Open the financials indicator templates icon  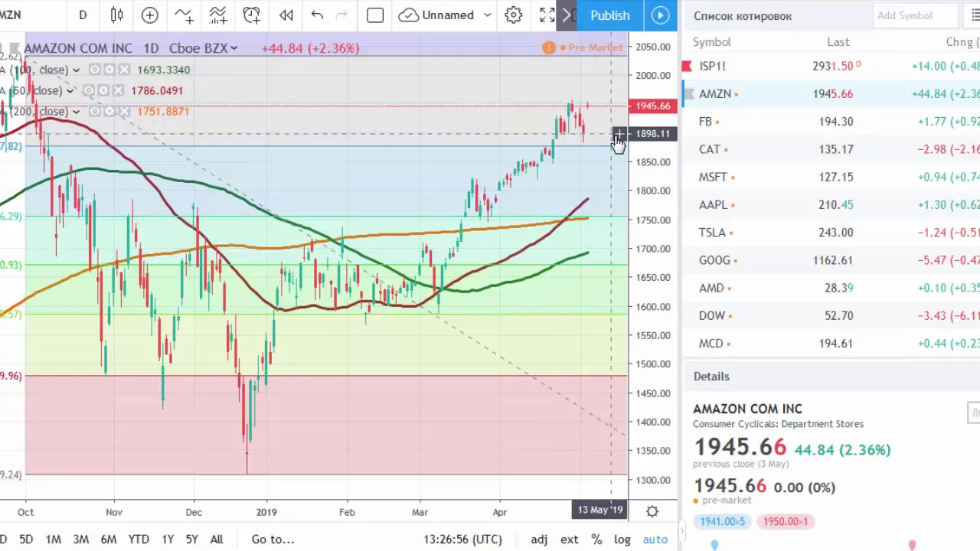tap(217, 15)
